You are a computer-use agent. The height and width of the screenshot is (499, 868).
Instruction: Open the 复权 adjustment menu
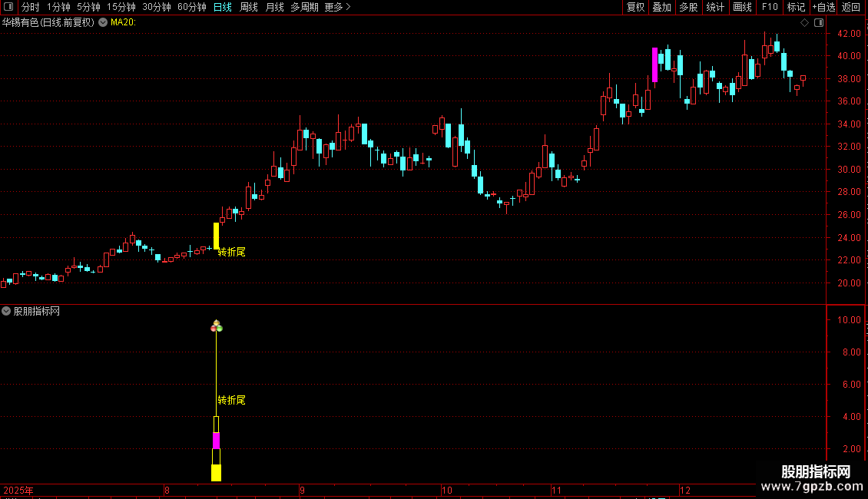point(635,7)
